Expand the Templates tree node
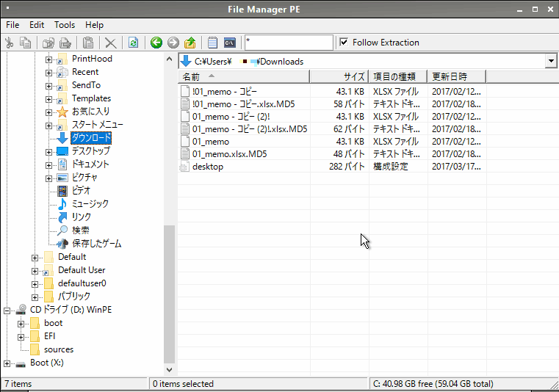Viewport: 559px width, 392px height. coord(48,99)
